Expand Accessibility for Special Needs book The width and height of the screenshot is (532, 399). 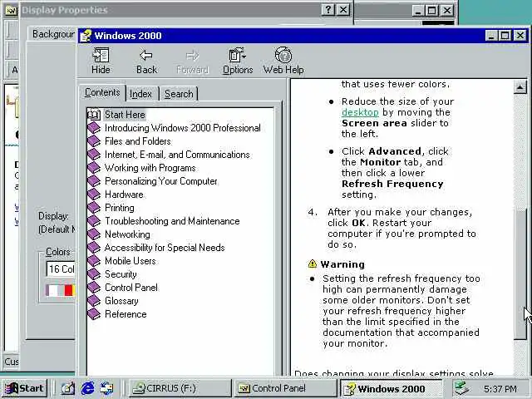pyautogui.click(x=165, y=248)
